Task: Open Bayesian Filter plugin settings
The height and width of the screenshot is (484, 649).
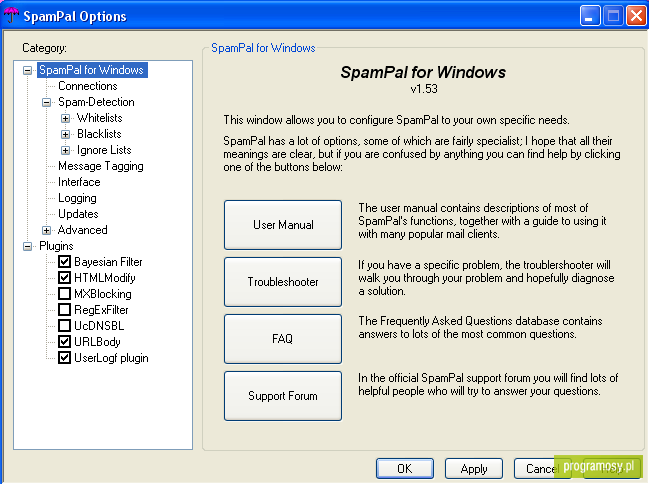Action: (108, 262)
